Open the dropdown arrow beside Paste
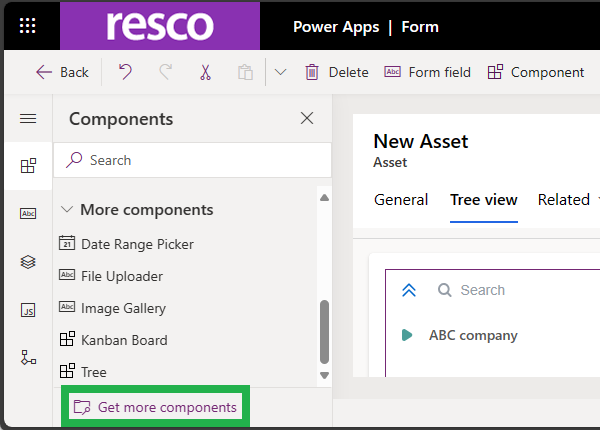 280,72
